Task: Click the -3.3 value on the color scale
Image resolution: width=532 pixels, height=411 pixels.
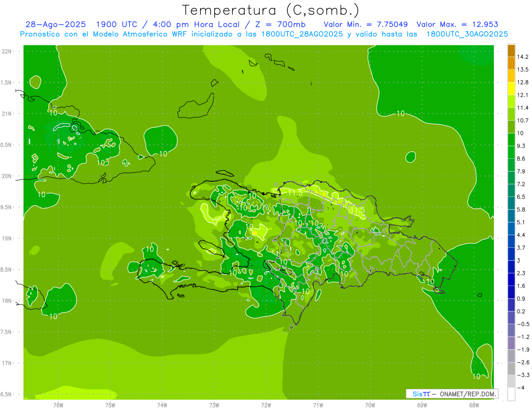Action: (523, 375)
